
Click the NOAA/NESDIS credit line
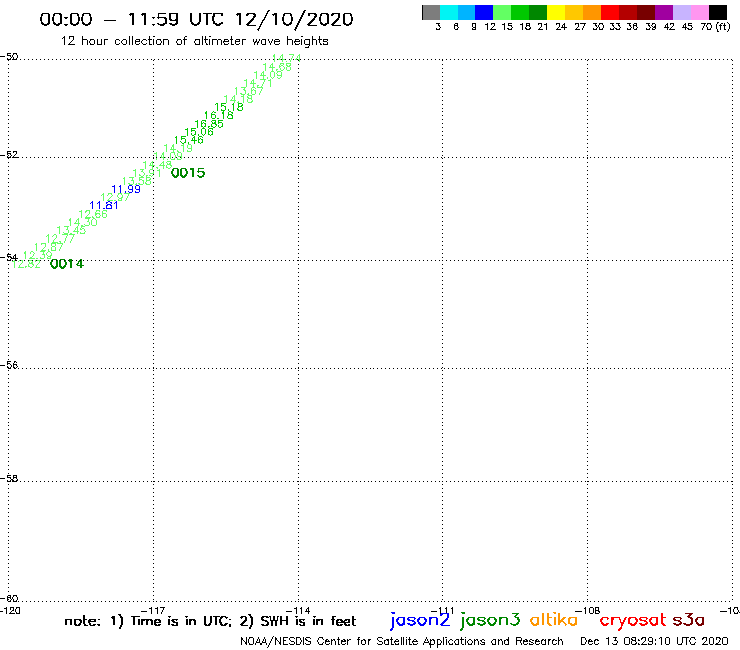tap(402, 641)
